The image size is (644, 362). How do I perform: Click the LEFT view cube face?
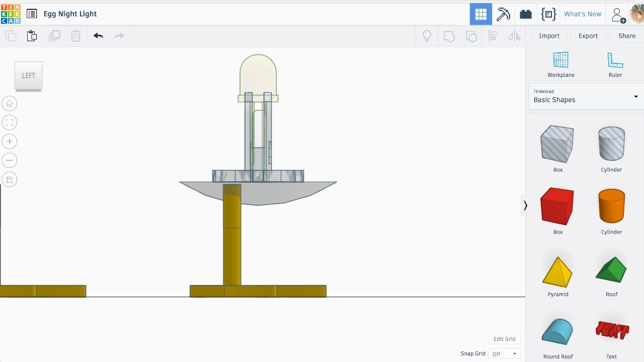pos(28,76)
